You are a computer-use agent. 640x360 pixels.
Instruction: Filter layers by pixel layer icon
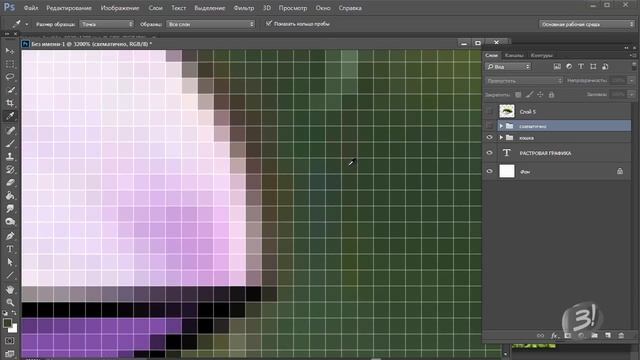(557, 67)
